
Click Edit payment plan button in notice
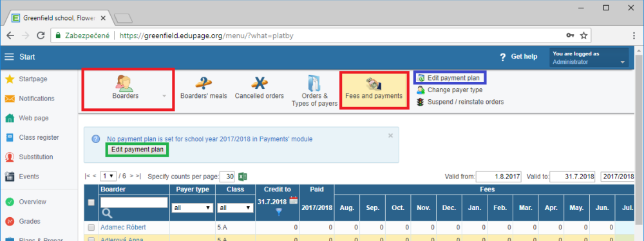pyautogui.click(x=137, y=149)
